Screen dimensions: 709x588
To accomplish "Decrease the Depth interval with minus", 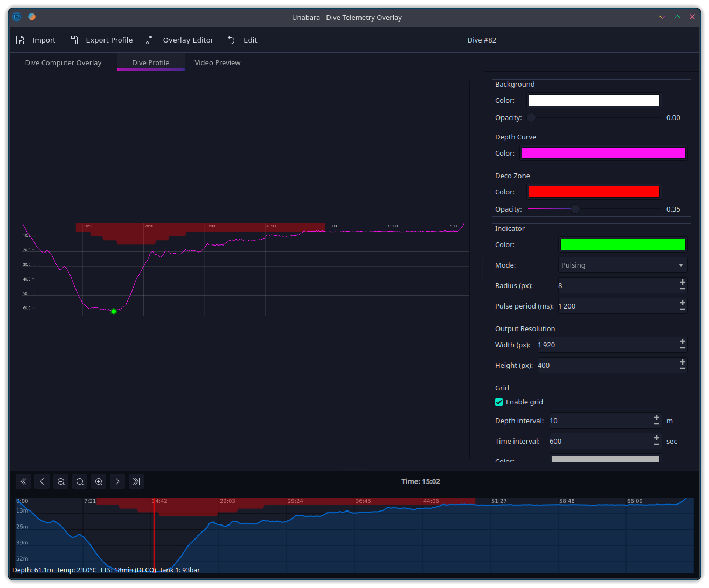I will pyautogui.click(x=657, y=424).
